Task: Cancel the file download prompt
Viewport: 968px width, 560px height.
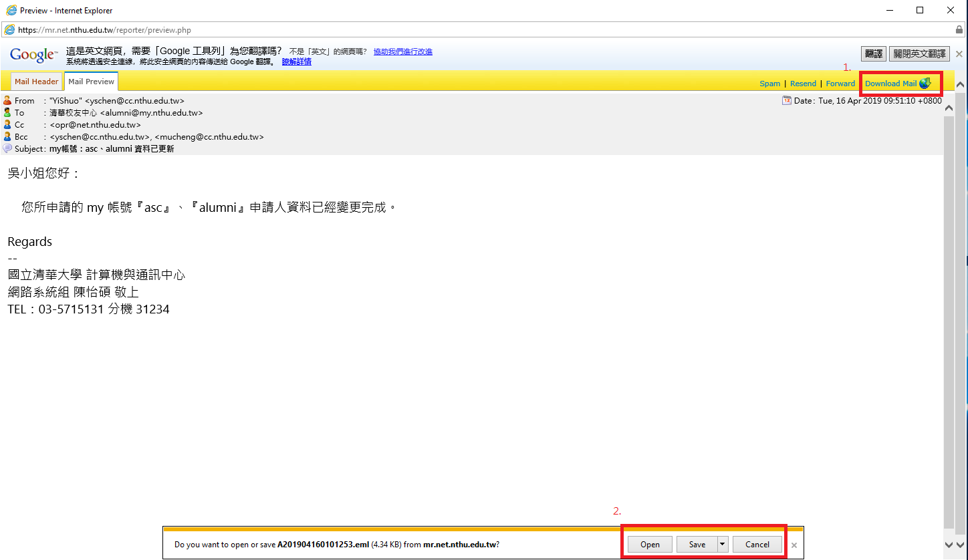Action: pos(757,545)
